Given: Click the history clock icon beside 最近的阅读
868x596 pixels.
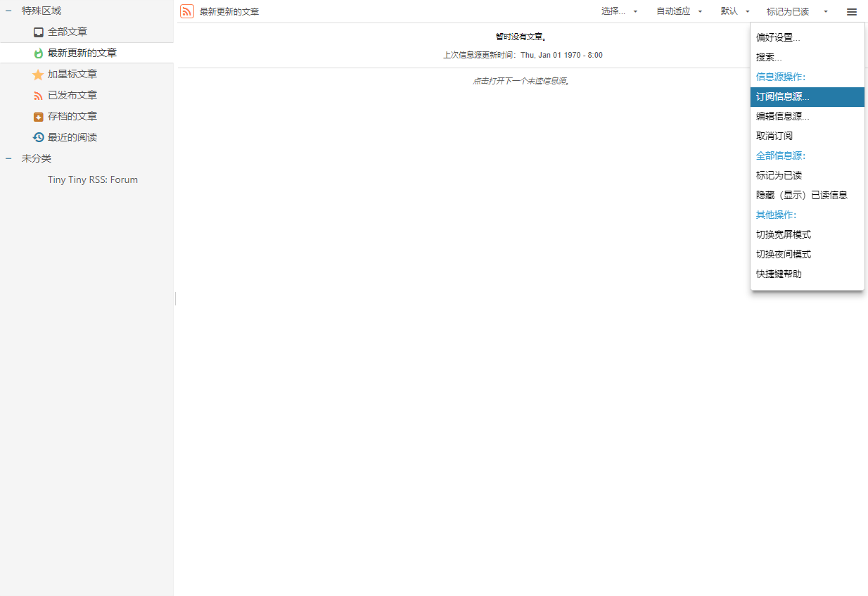Looking at the screenshot, I should (x=39, y=137).
